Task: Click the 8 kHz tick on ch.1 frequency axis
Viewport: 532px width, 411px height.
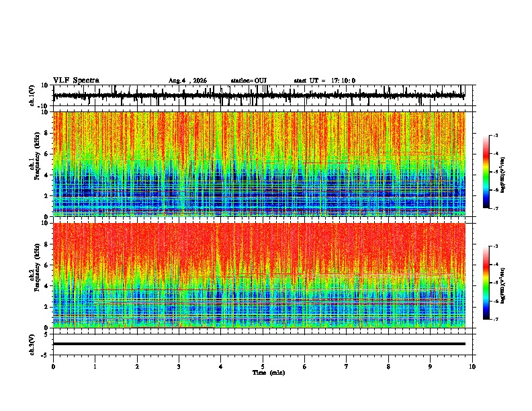Action: click(46, 133)
